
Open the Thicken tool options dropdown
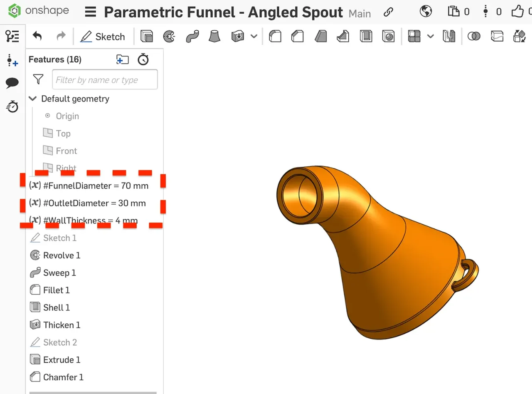254,36
